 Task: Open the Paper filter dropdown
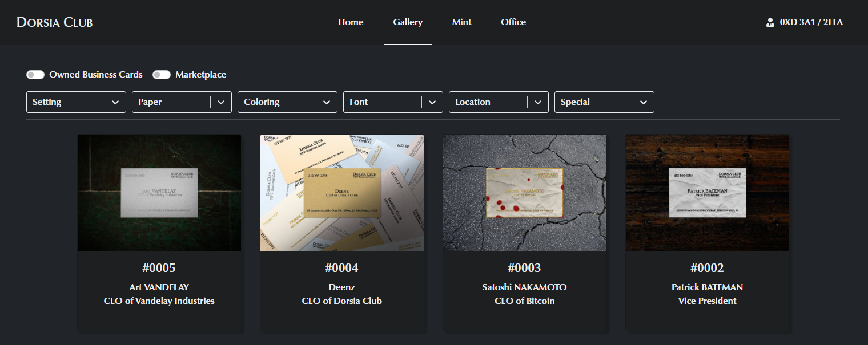point(182,102)
